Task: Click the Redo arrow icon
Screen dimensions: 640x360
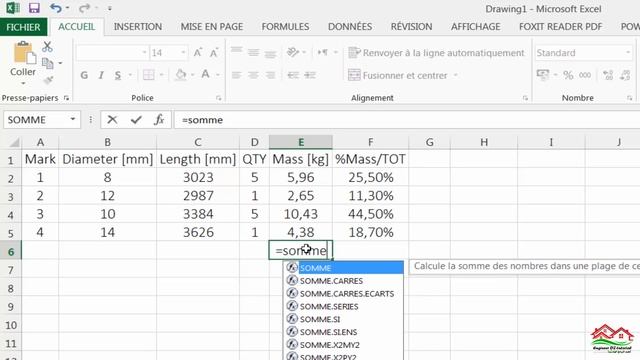Action: tap(84, 8)
